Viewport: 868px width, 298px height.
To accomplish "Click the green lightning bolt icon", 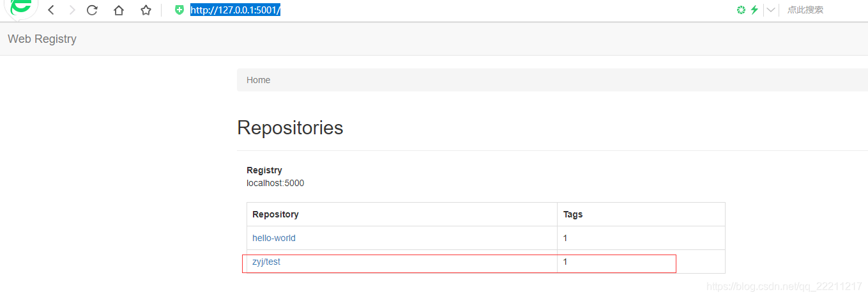I will pos(754,10).
